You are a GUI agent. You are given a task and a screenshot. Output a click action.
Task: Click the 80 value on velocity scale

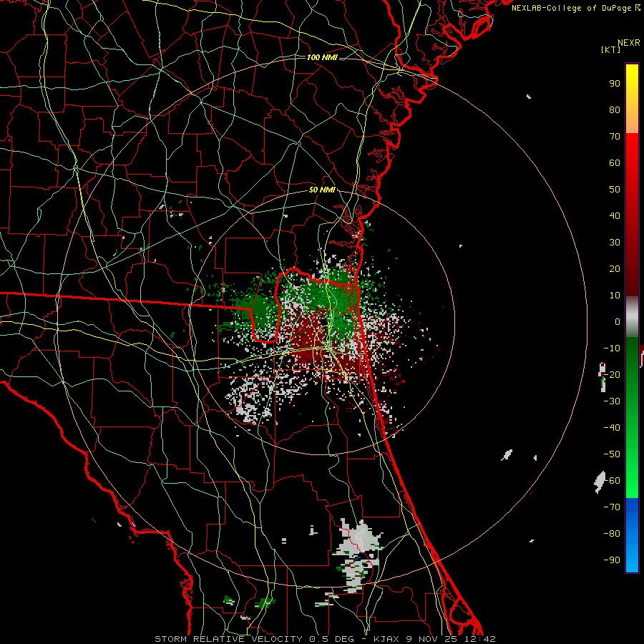click(615, 110)
